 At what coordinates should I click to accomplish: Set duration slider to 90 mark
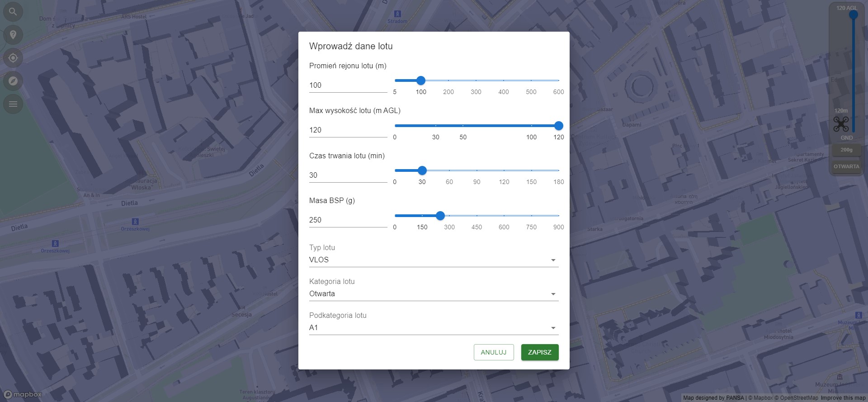pos(477,170)
